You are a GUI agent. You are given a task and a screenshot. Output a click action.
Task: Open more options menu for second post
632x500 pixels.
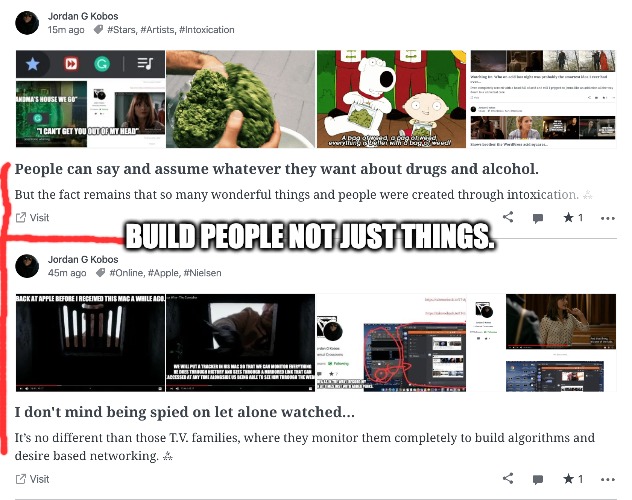click(607, 479)
